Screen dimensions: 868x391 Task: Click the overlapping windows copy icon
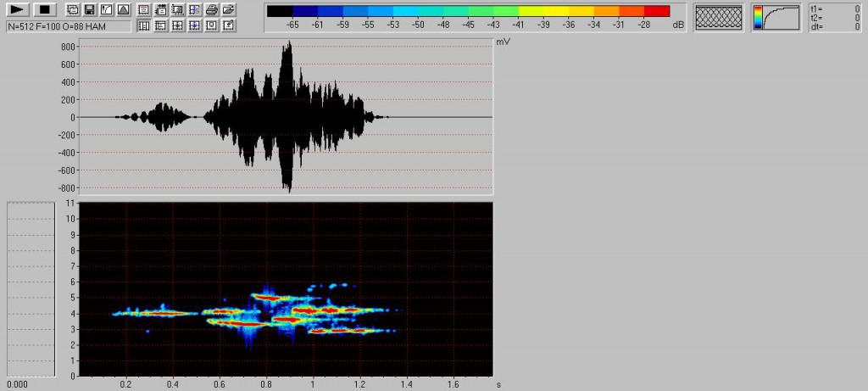(x=72, y=10)
